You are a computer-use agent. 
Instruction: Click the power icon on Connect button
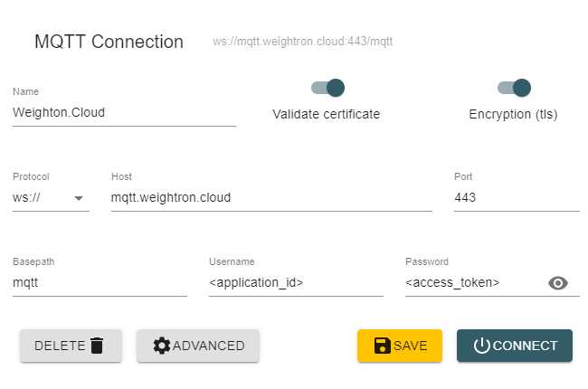coord(482,346)
